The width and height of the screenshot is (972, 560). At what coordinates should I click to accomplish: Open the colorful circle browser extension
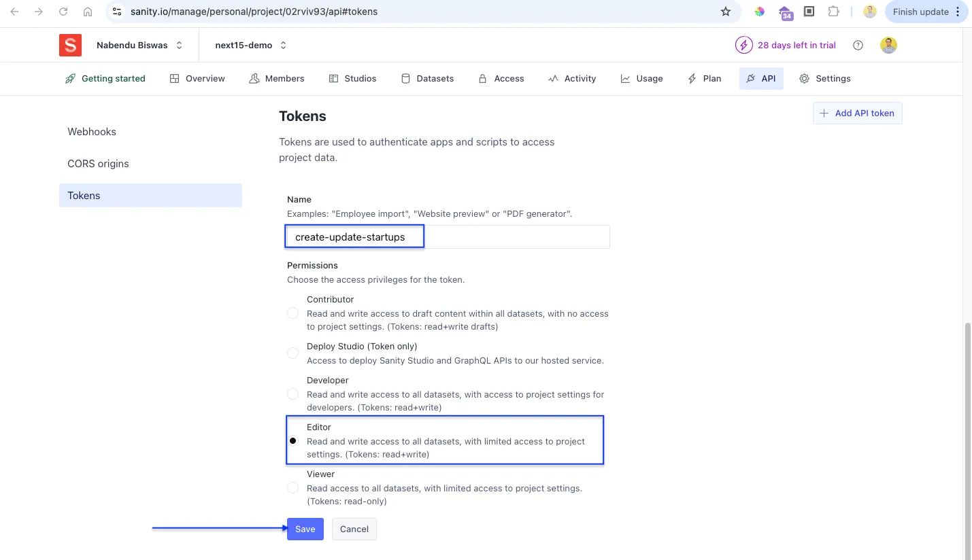[760, 12]
